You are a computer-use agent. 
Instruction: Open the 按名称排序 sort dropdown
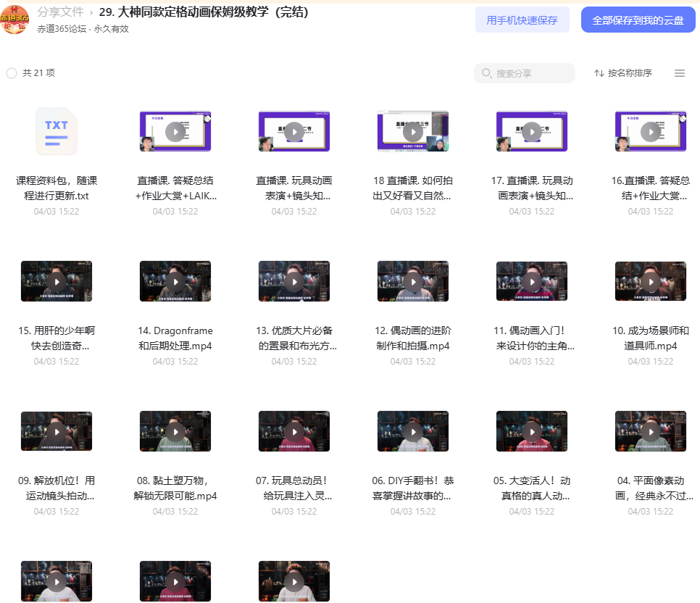tap(623, 73)
